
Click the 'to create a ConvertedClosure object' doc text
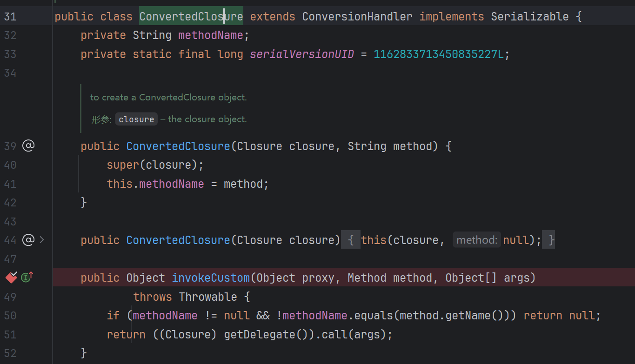point(168,98)
